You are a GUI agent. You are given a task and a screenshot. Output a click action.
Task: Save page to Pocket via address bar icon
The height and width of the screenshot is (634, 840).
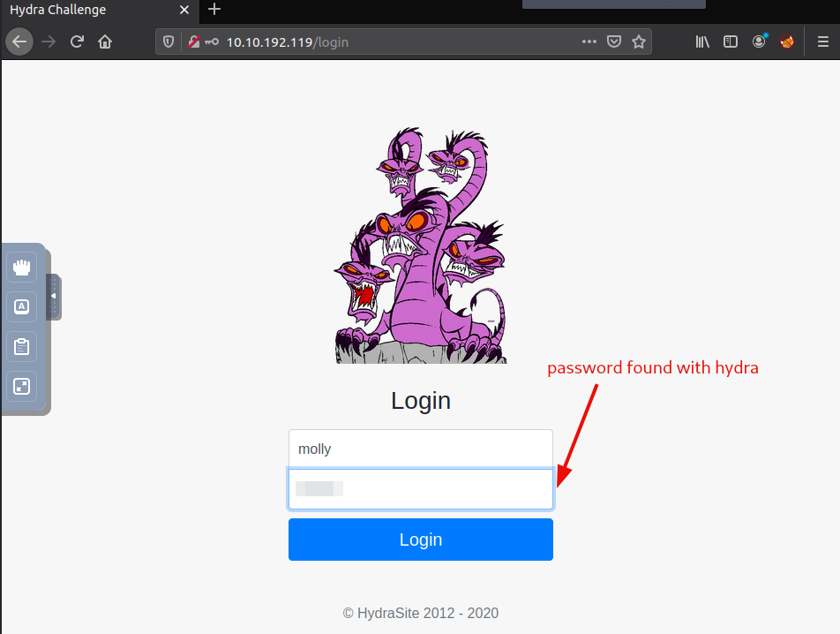(613, 41)
